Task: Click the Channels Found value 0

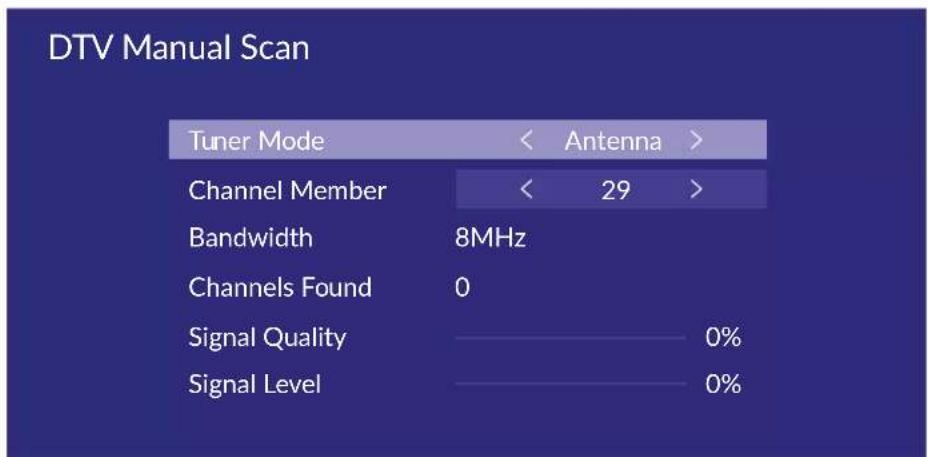Action: (462, 288)
